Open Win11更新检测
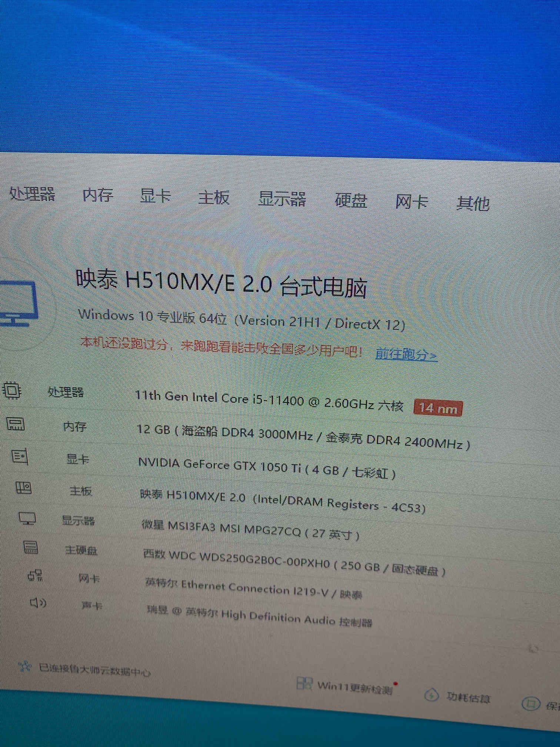The width and height of the screenshot is (560, 747). (355, 687)
